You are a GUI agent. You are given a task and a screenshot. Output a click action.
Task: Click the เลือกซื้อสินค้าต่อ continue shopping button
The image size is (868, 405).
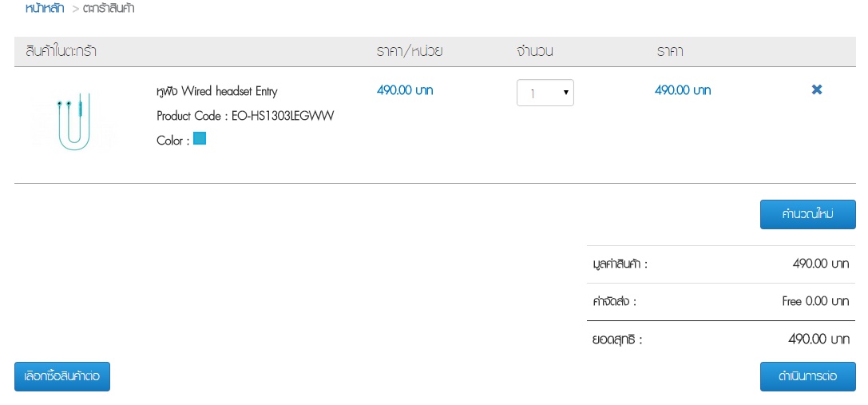click(x=62, y=376)
